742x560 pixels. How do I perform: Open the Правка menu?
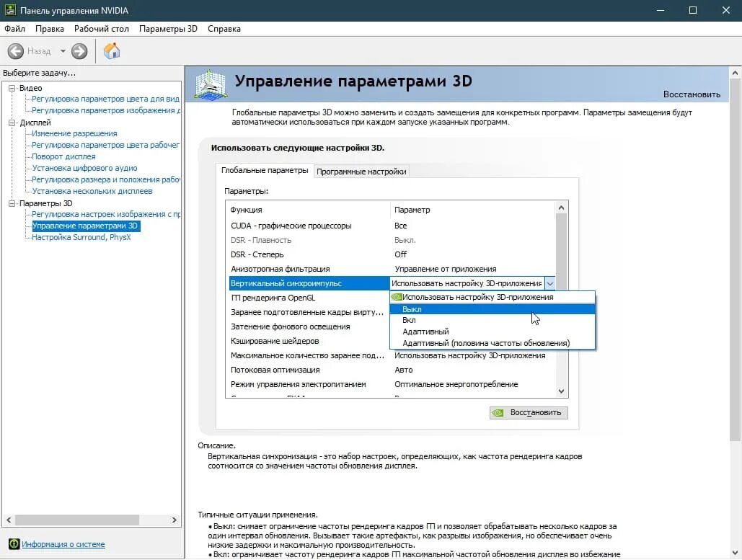[50, 29]
